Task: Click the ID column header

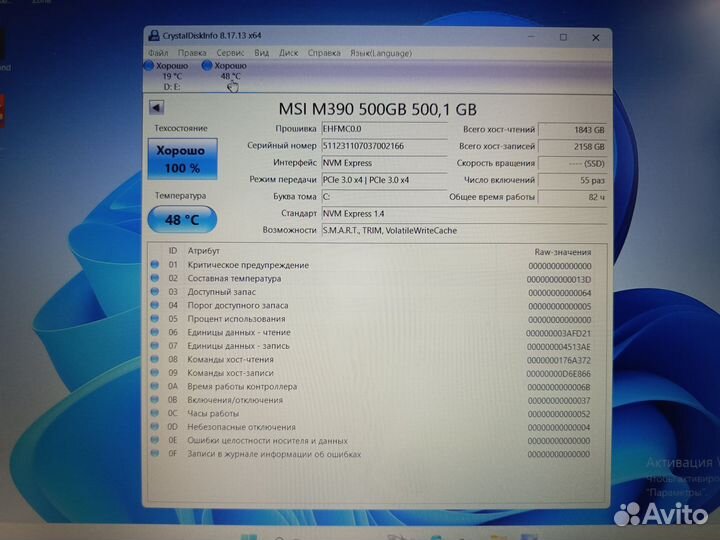Action: point(173,251)
